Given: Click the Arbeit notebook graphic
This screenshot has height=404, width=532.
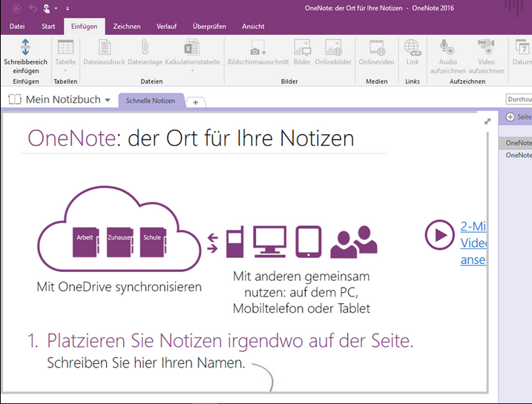Looking at the screenshot, I should pos(85,242).
